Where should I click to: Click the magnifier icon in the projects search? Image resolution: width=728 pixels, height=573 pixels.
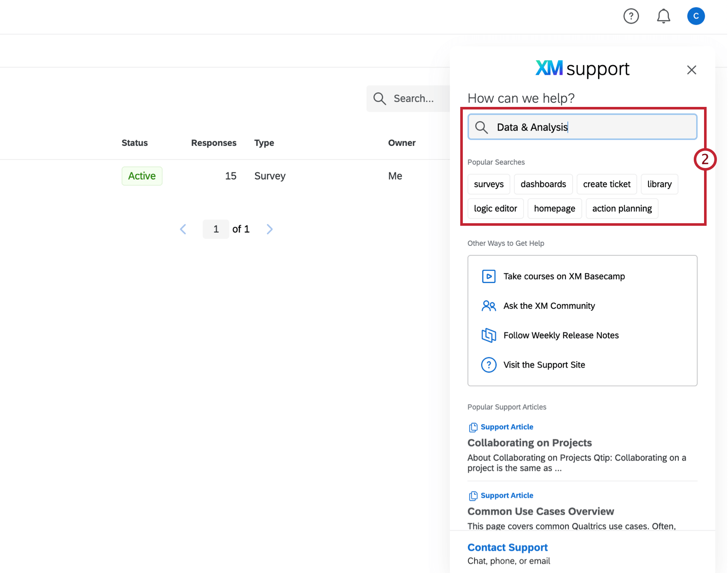coord(380,99)
